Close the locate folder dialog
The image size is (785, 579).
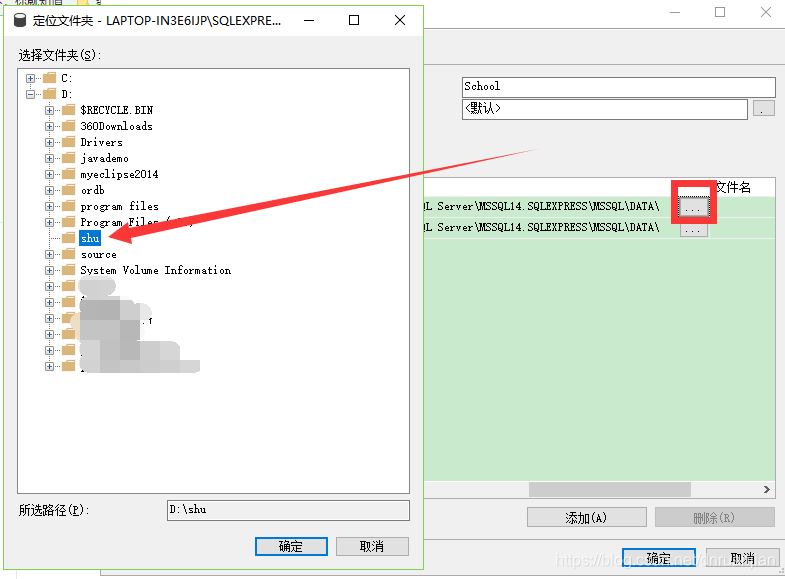coord(400,21)
